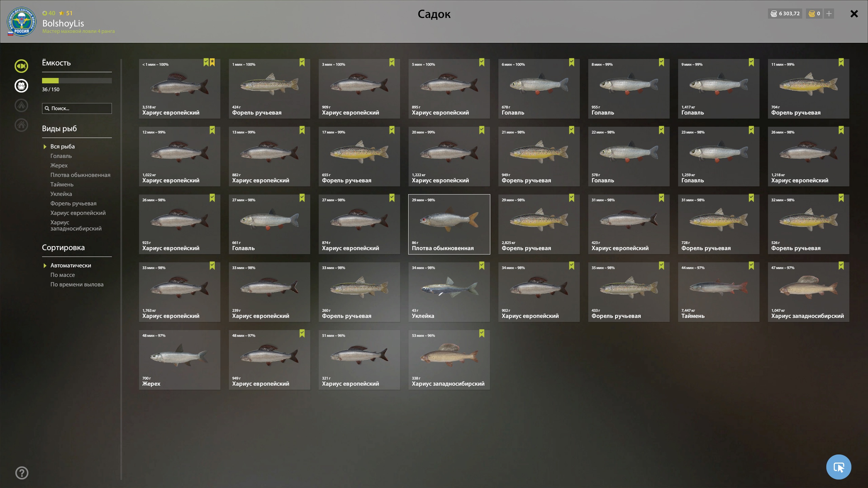Select the fish cage sidebar icon

[x=21, y=86]
